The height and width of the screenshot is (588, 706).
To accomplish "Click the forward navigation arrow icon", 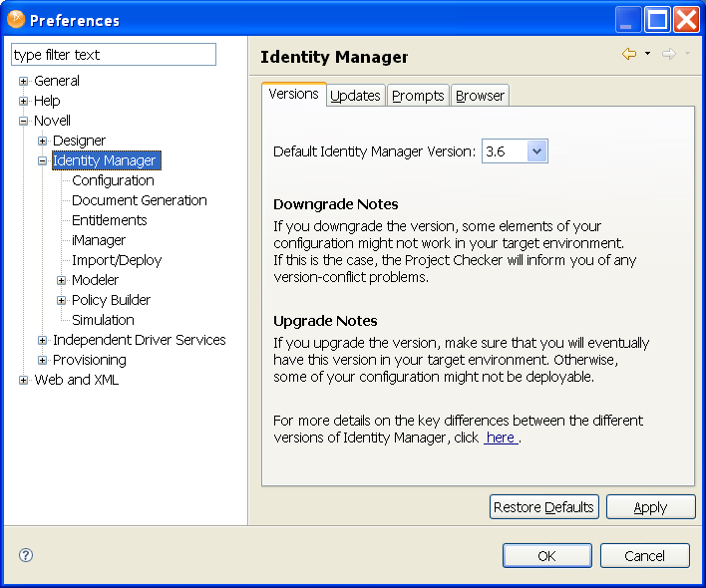I will (x=668, y=54).
